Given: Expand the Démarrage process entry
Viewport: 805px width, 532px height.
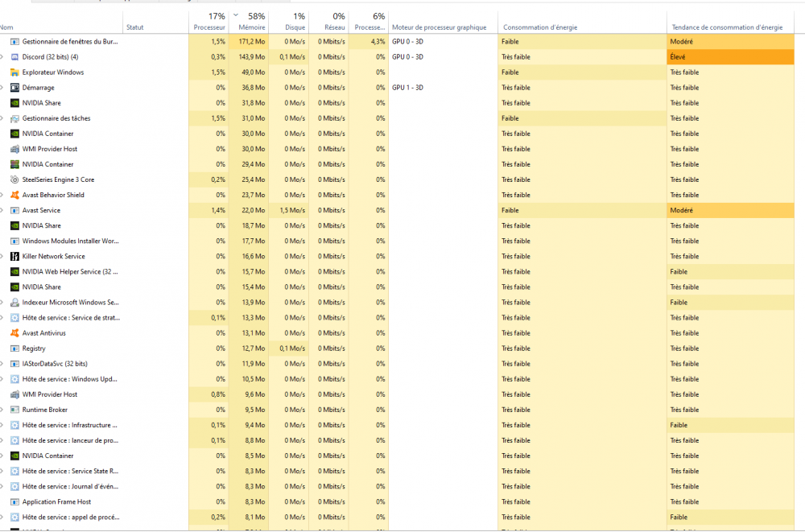Looking at the screenshot, I should pos(2,88).
